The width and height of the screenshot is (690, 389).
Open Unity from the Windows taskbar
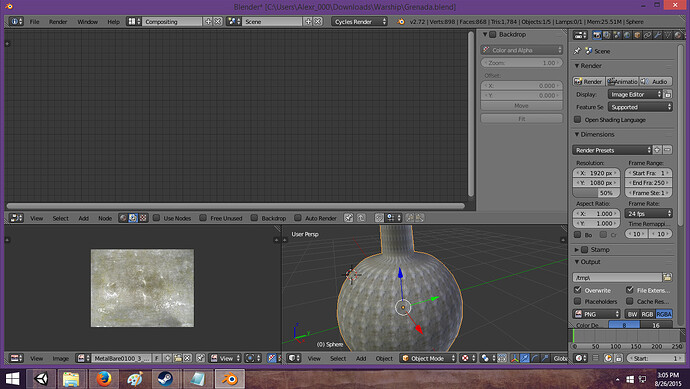[x=41, y=378]
